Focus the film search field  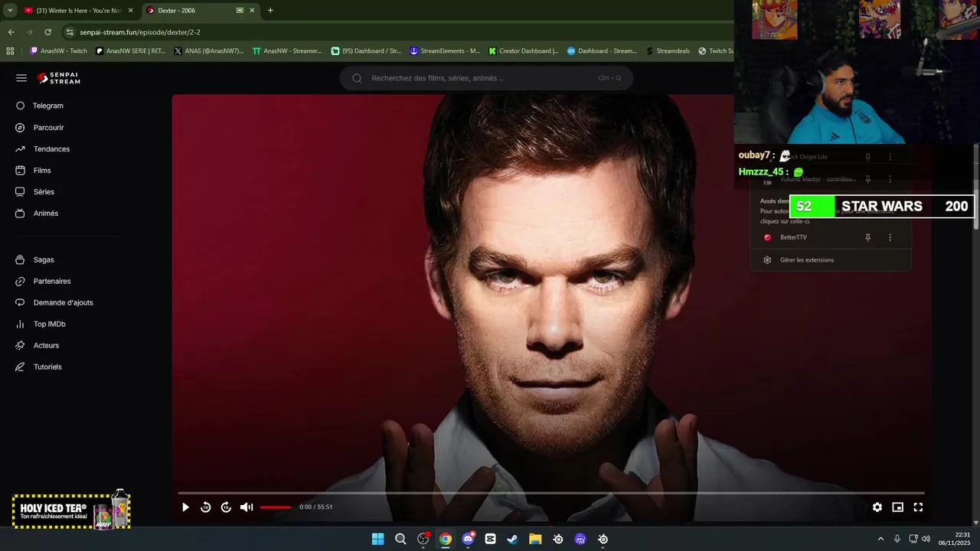tap(486, 78)
